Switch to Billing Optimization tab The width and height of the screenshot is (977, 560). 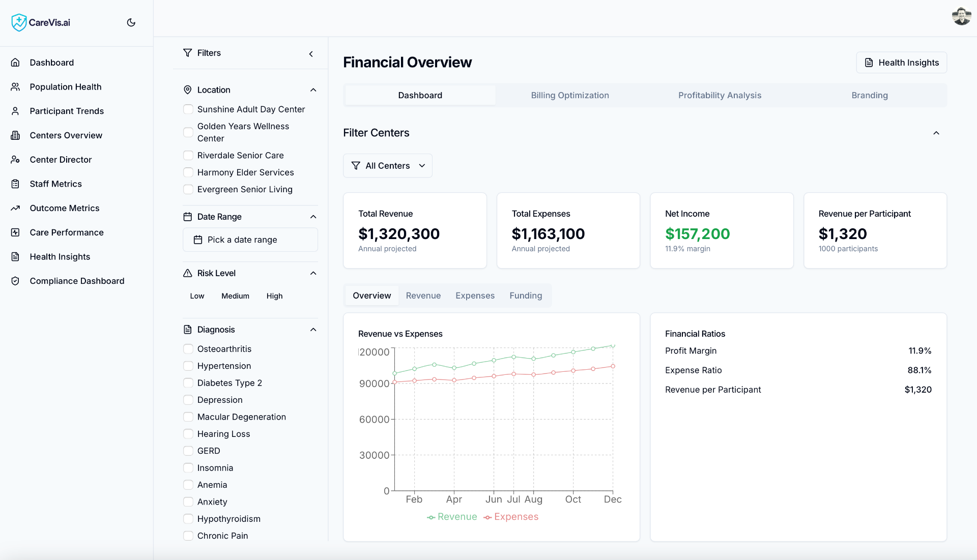coord(570,95)
